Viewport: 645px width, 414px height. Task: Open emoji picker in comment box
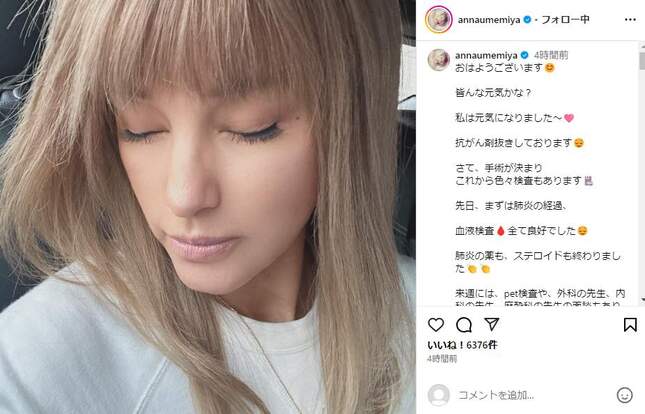click(x=624, y=395)
